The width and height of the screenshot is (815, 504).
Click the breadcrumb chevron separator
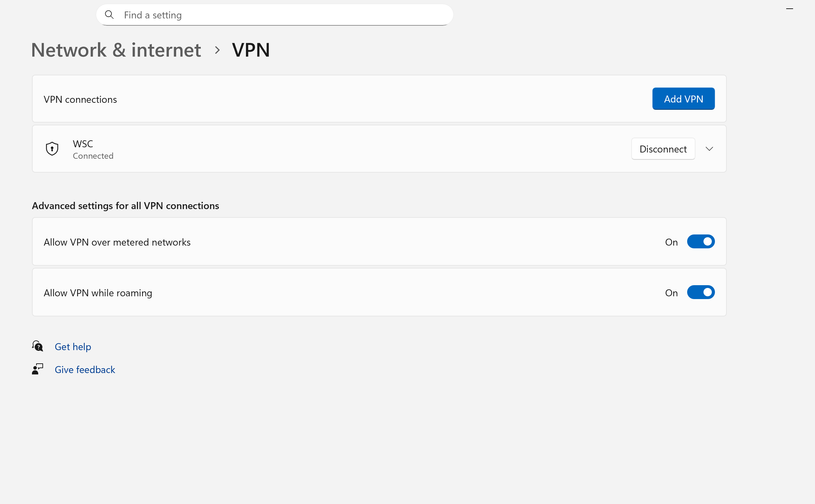click(217, 50)
